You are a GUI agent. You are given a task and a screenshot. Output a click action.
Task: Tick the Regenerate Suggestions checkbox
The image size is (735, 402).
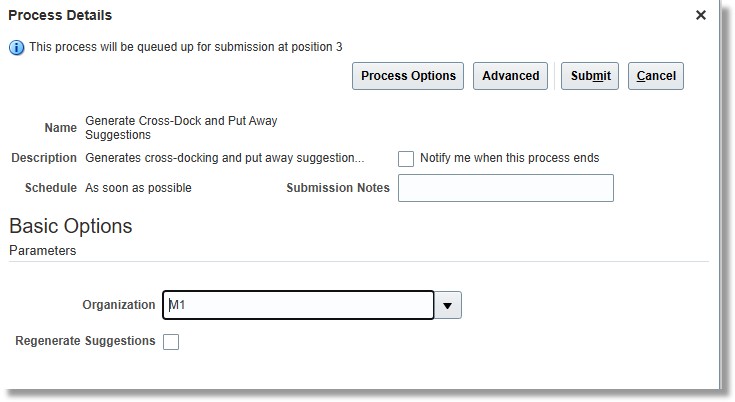tap(171, 342)
